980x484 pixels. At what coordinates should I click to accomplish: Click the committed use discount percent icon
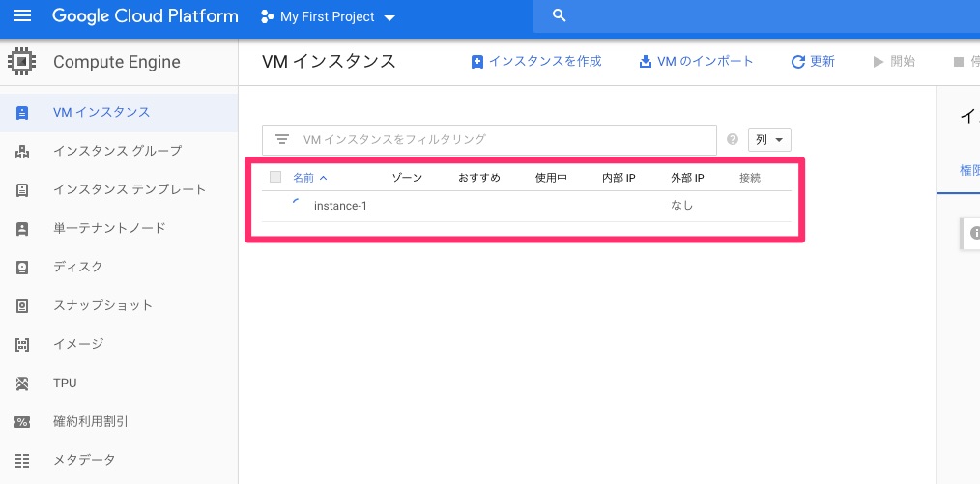(x=22, y=422)
